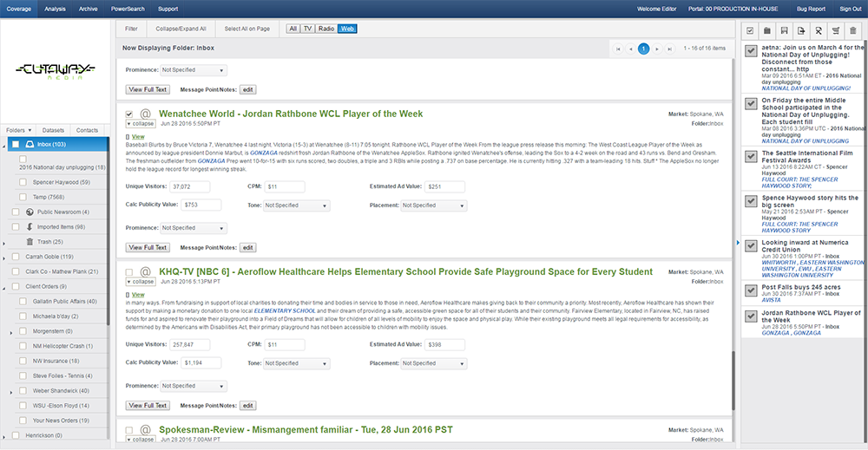This screenshot has width=868, height=450.
Task: Click the small blue arrow at the right panel edge
Action: 738,243
